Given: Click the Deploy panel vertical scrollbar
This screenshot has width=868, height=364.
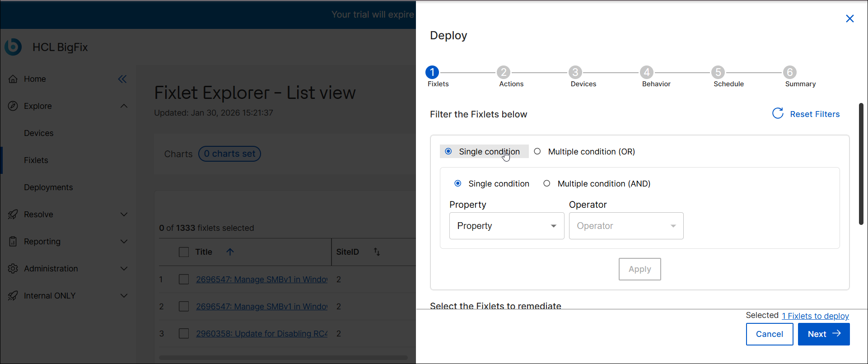Looking at the screenshot, I should (x=861, y=163).
